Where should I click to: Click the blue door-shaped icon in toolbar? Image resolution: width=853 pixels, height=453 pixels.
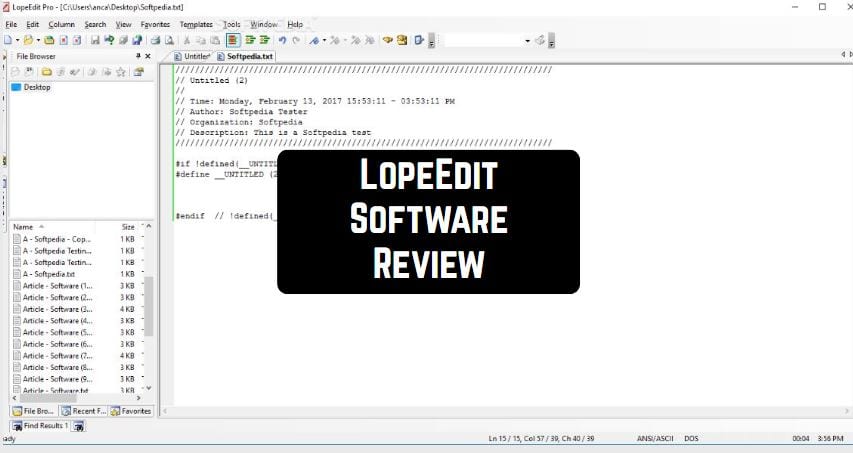pos(419,40)
